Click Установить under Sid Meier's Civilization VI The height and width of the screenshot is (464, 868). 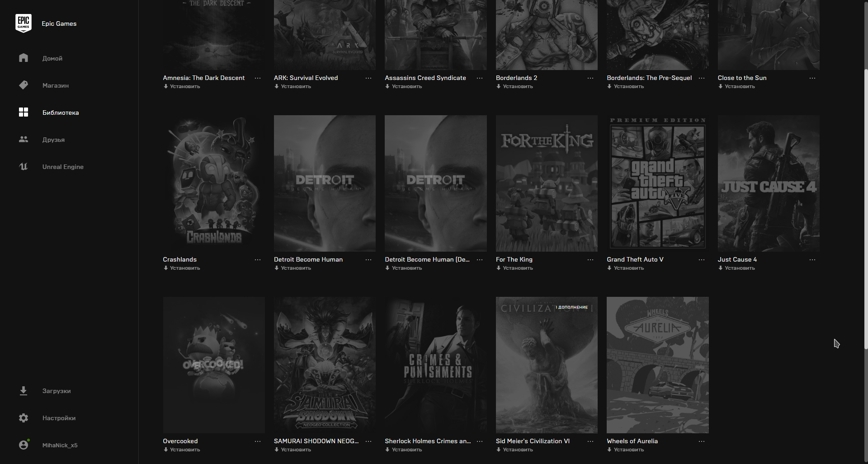(x=514, y=450)
